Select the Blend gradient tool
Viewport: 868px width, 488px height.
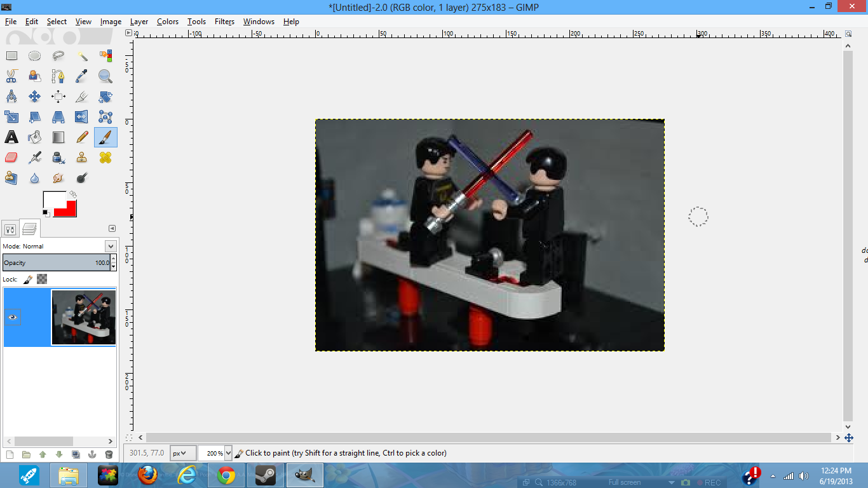point(58,137)
